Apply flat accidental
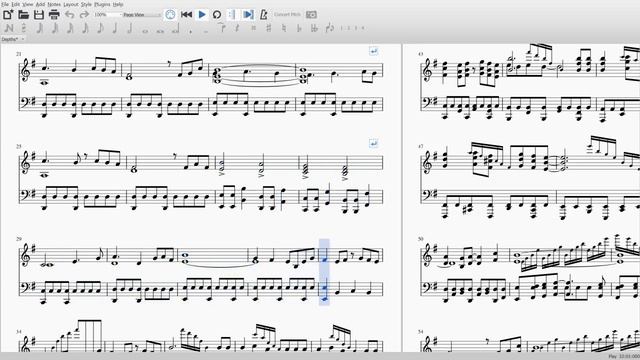The width and height of the screenshot is (640, 360). 299,28
